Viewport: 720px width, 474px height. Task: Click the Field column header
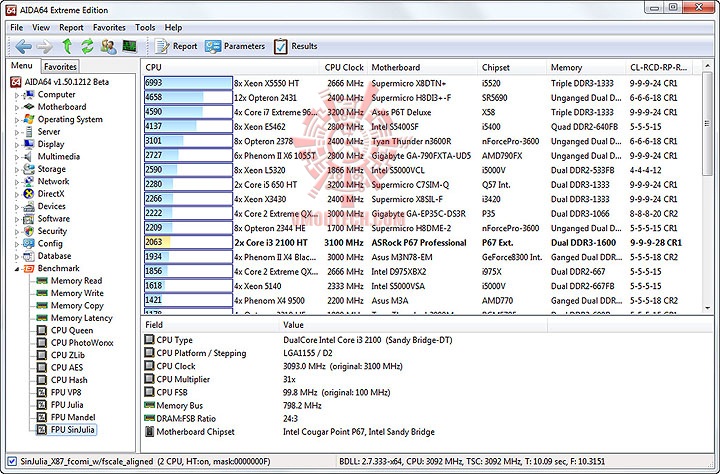click(x=210, y=325)
